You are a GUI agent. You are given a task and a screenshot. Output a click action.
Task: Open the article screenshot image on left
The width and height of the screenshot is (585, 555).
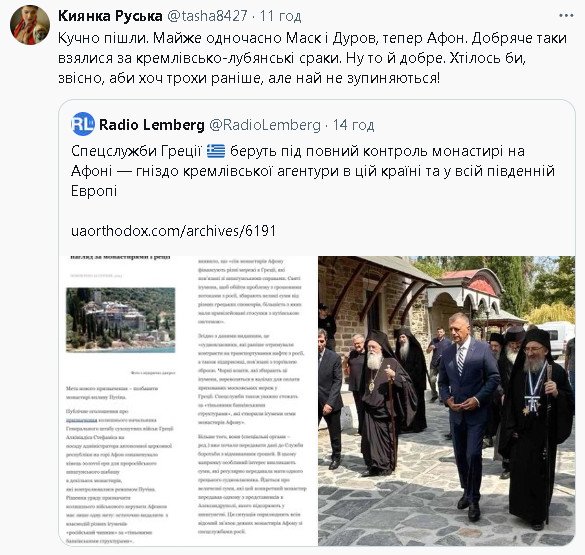(188, 401)
